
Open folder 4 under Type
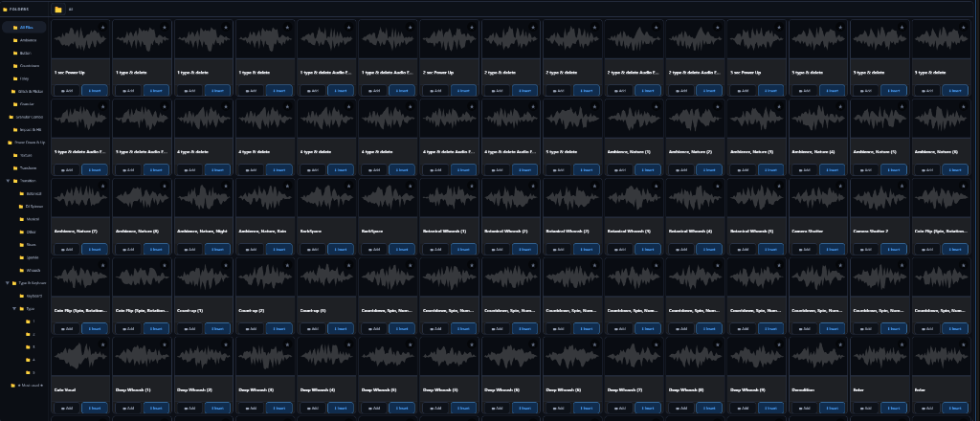(24, 360)
